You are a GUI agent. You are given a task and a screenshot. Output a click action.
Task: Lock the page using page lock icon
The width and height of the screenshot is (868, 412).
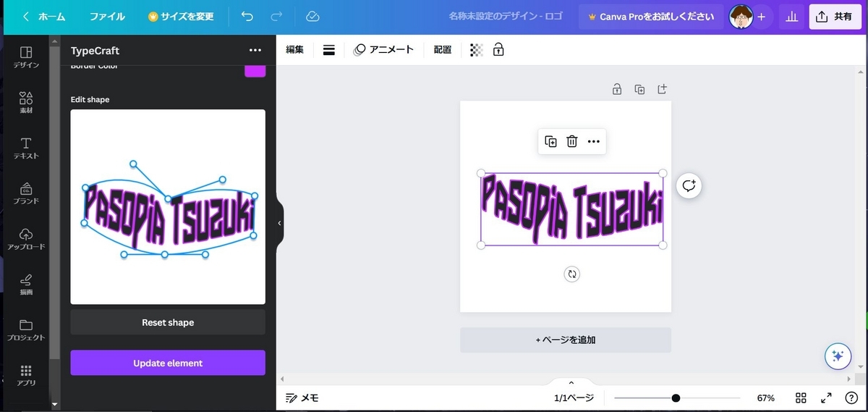coord(617,89)
